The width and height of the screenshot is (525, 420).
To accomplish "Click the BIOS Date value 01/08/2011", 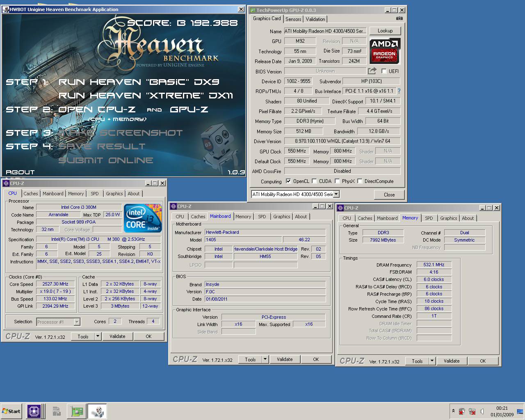I will pos(265,299).
